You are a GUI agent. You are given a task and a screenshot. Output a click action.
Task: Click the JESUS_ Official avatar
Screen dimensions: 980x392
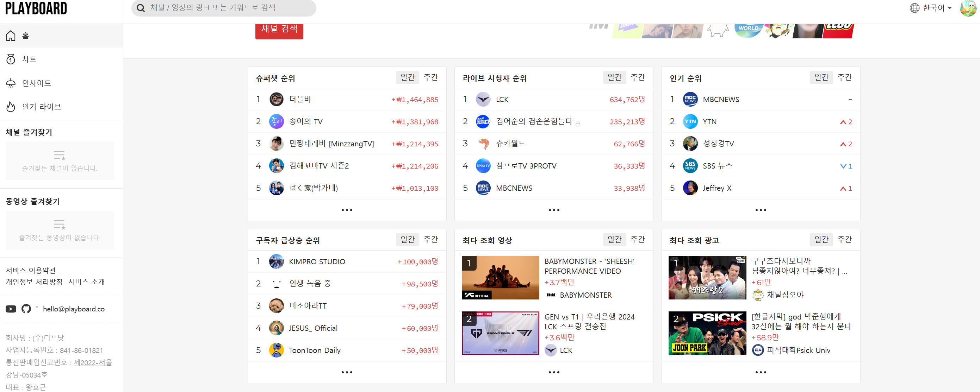tap(277, 328)
